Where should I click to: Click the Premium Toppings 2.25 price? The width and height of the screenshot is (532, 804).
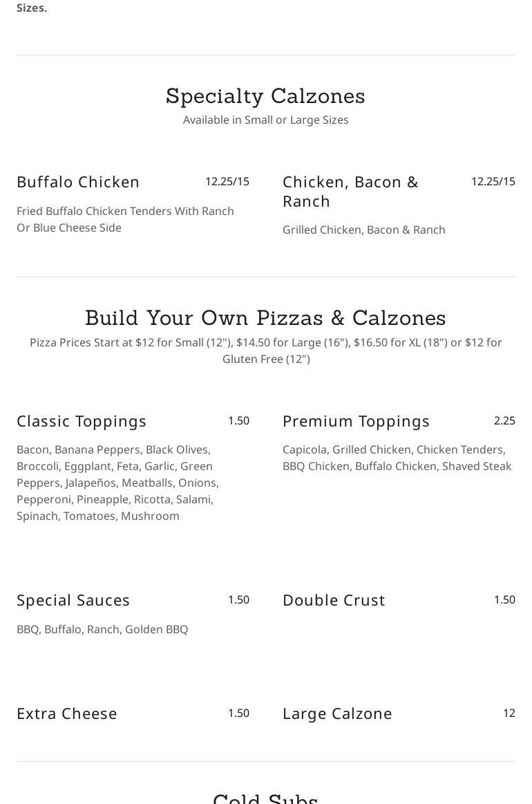(x=504, y=421)
